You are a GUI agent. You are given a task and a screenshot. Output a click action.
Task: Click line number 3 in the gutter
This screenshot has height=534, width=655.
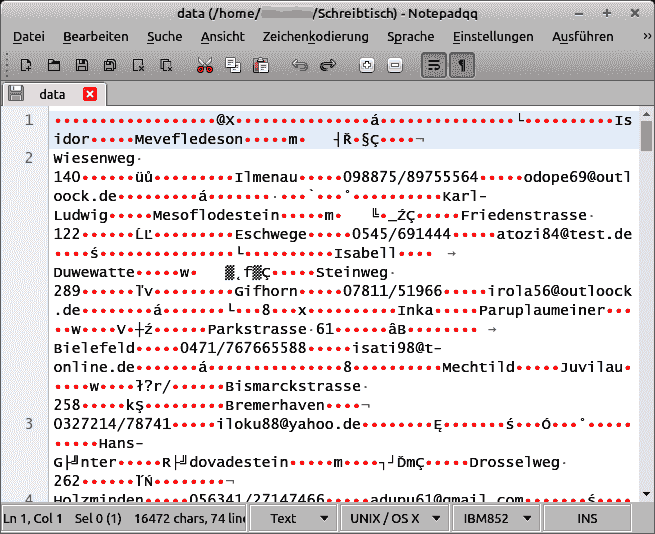tap(28, 424)
